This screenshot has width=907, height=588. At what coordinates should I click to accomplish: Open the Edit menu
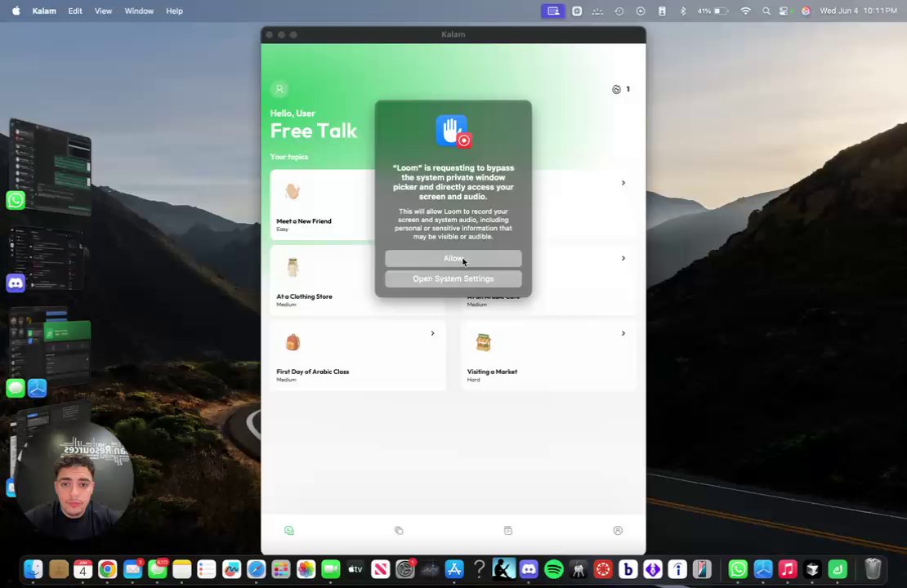click(75, 11)
